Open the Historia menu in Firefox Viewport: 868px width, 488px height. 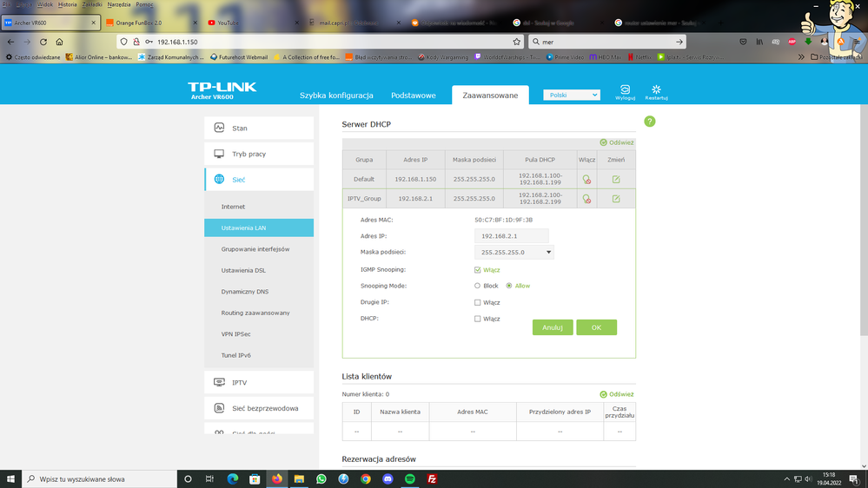(68, 4)
